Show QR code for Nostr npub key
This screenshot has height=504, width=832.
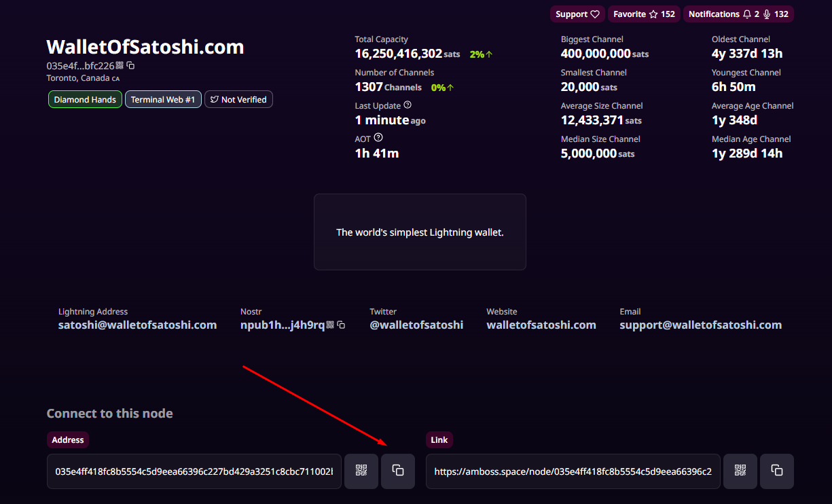[x=330, y=325]
